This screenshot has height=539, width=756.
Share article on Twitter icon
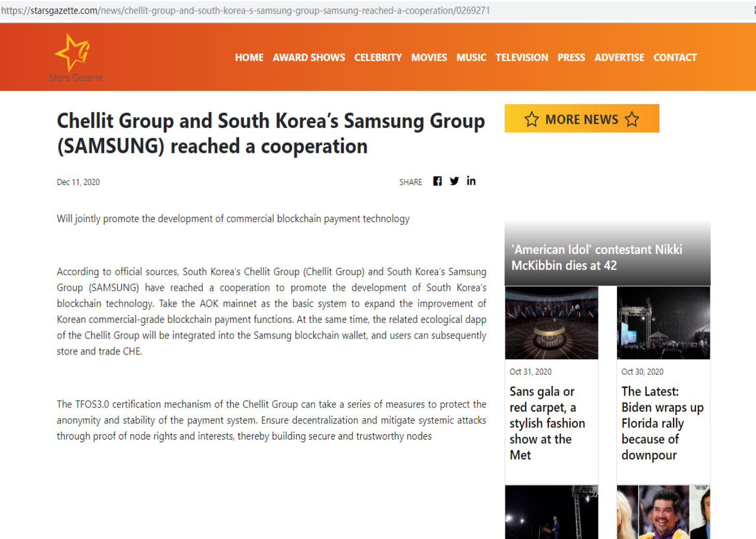(454, 181)
